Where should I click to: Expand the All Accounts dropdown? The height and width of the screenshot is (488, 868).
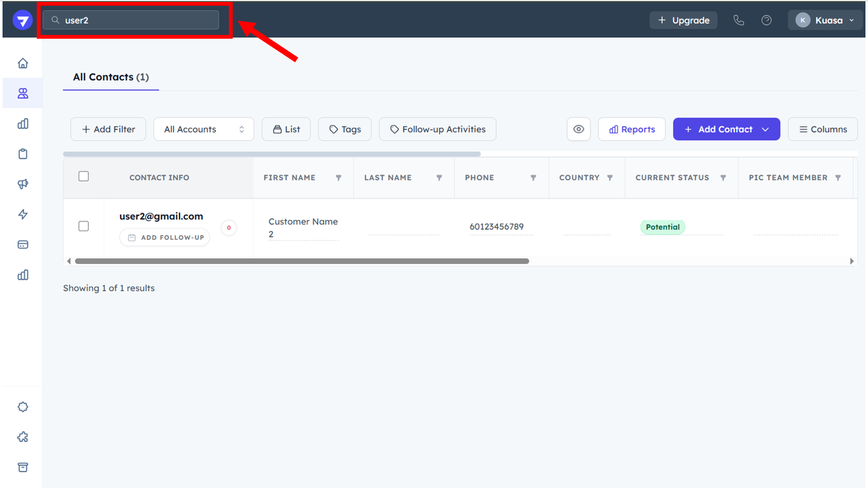point(204,129)
